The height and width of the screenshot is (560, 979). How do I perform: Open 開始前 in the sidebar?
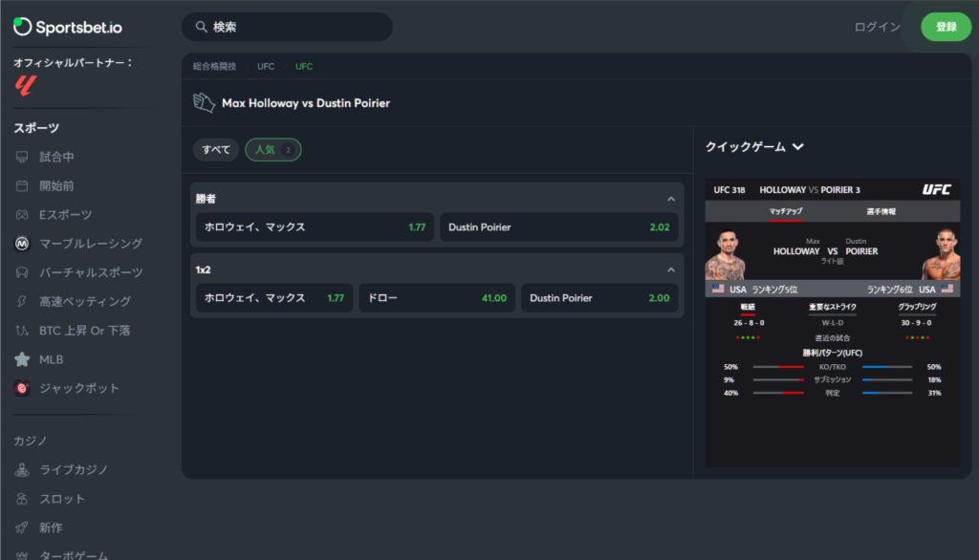pos(56,186)
